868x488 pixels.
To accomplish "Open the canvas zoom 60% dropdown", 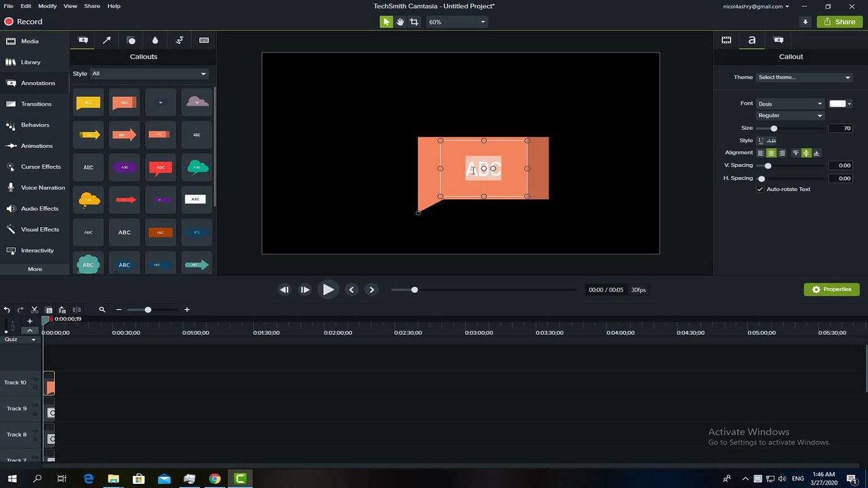I will tap(456, 22).
